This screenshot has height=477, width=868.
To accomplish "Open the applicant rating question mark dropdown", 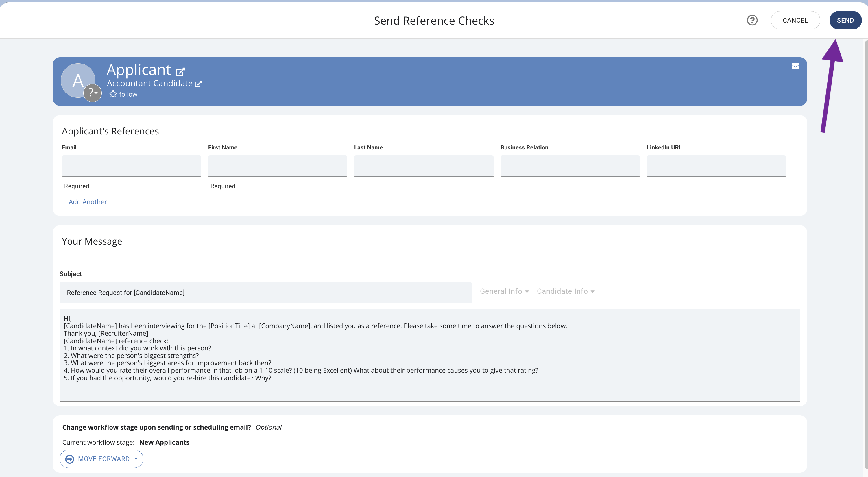I will (x=93, y=93).
